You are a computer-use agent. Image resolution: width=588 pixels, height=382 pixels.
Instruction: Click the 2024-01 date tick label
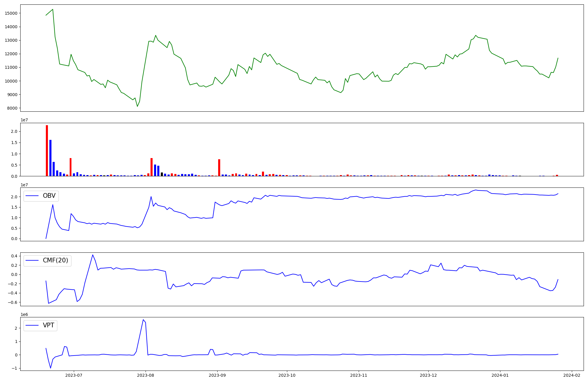[500, 375]
